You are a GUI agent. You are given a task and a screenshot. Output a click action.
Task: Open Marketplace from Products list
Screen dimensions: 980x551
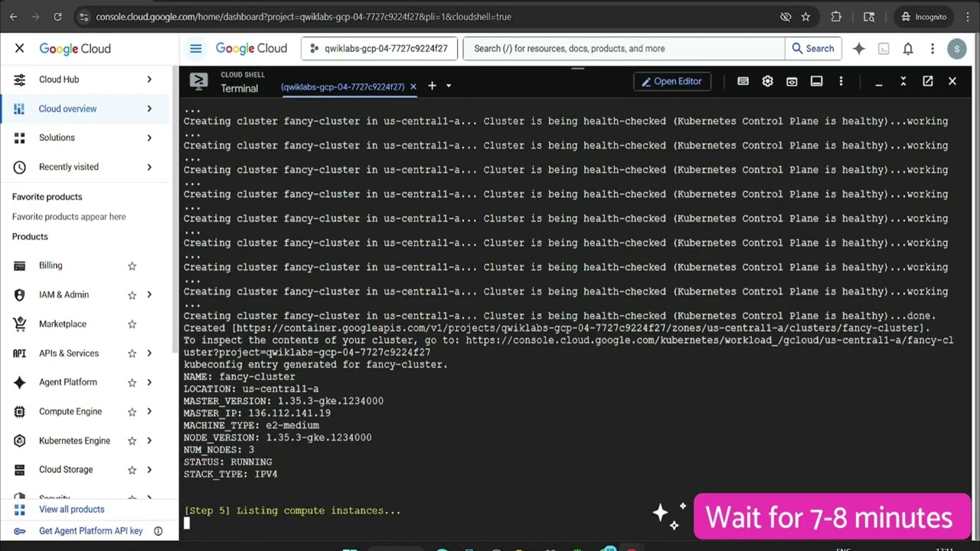click(63, 324)
